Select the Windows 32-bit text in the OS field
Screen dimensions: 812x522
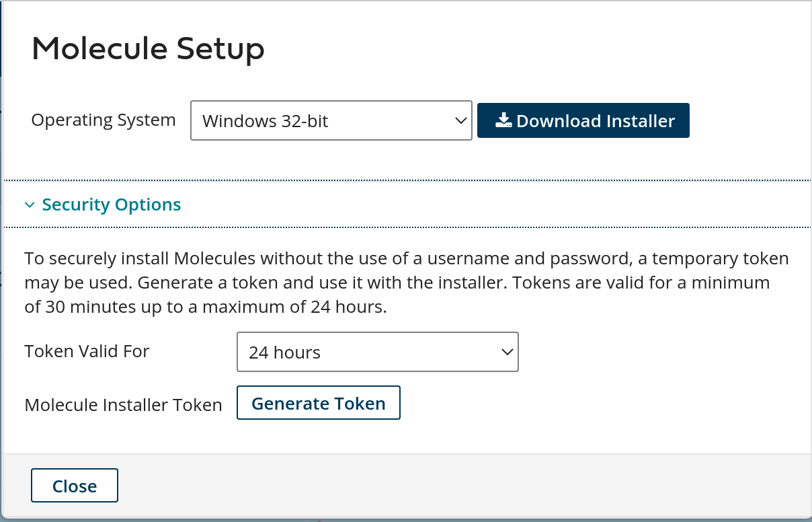(266, 121)
